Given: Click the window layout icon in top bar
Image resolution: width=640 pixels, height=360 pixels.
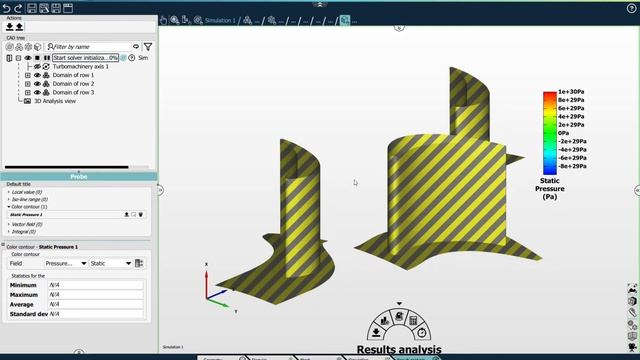Looking at the screenshot, I should [68, 8].
